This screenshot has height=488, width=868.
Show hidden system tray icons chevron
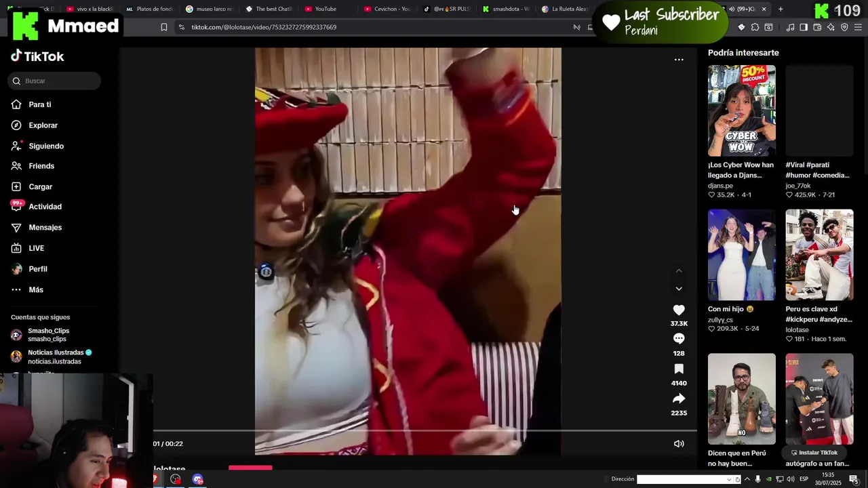coord(747,479)
